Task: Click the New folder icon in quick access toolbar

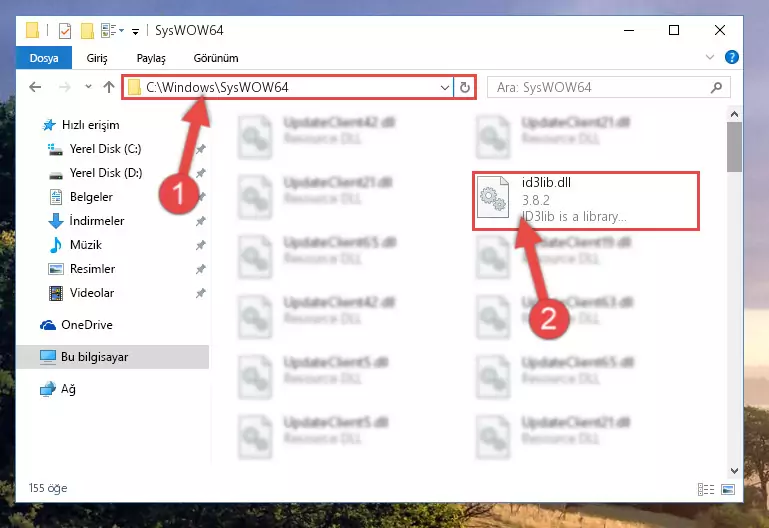Action: tap(87, 31)
